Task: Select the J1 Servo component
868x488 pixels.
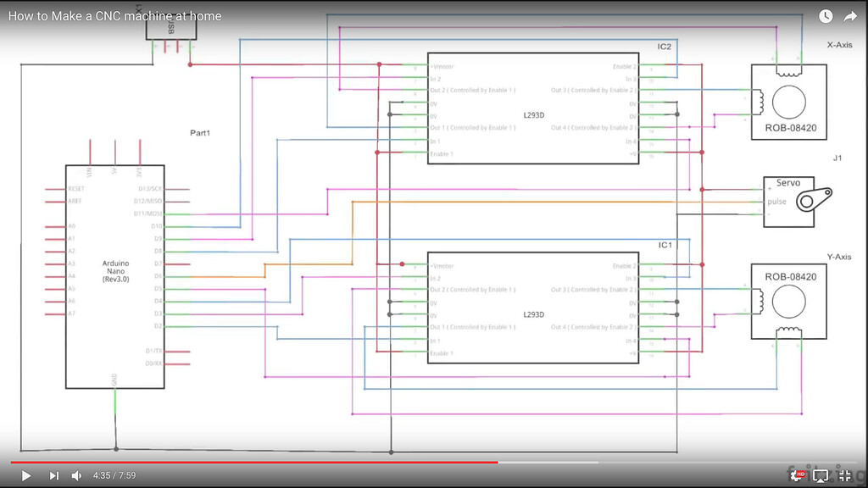Action: (x=788, y=201)
